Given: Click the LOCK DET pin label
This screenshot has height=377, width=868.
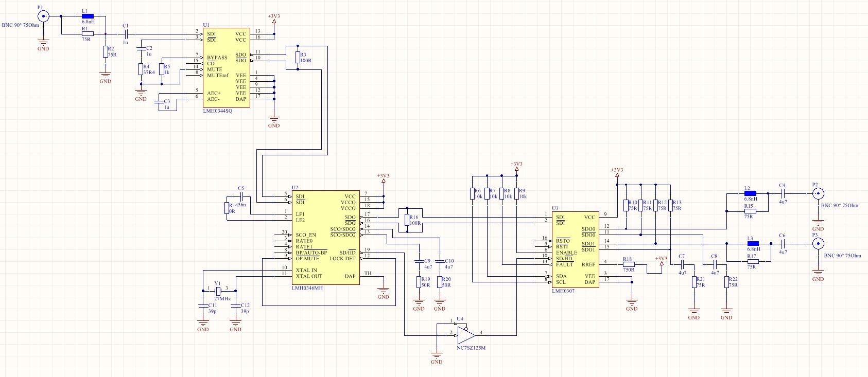Looking at the screenshot, I should click(x=342, y=258).
